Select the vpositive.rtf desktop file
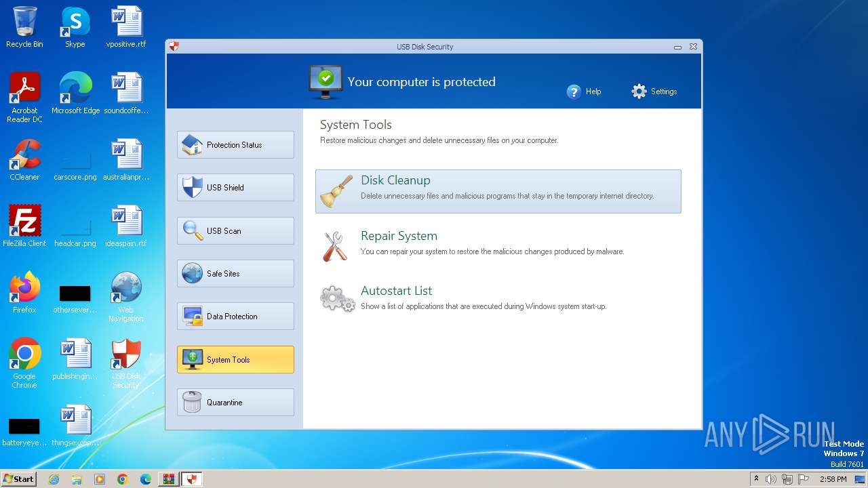 pyautogui.click(x=126, y=27)
